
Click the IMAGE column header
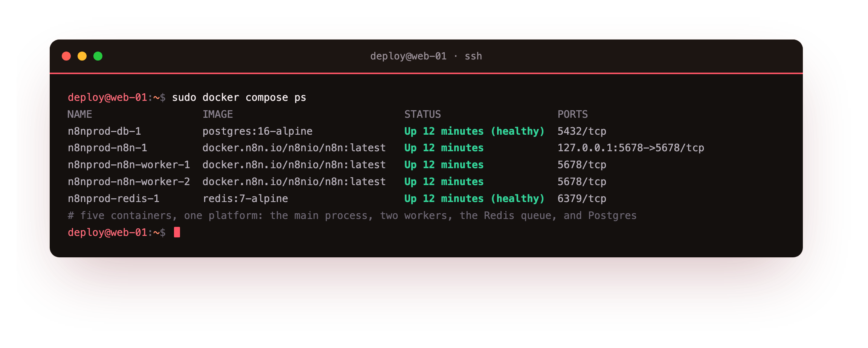(x=218, y=114)
